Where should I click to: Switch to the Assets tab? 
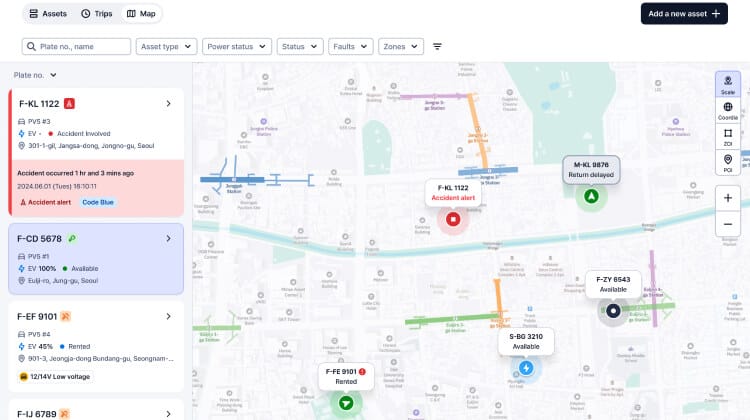coord(47,14)
